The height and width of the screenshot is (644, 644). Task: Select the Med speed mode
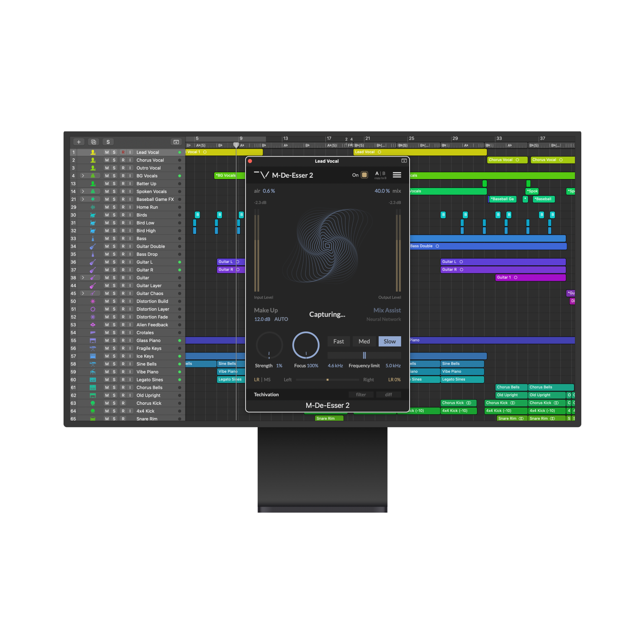coord(364,342)
